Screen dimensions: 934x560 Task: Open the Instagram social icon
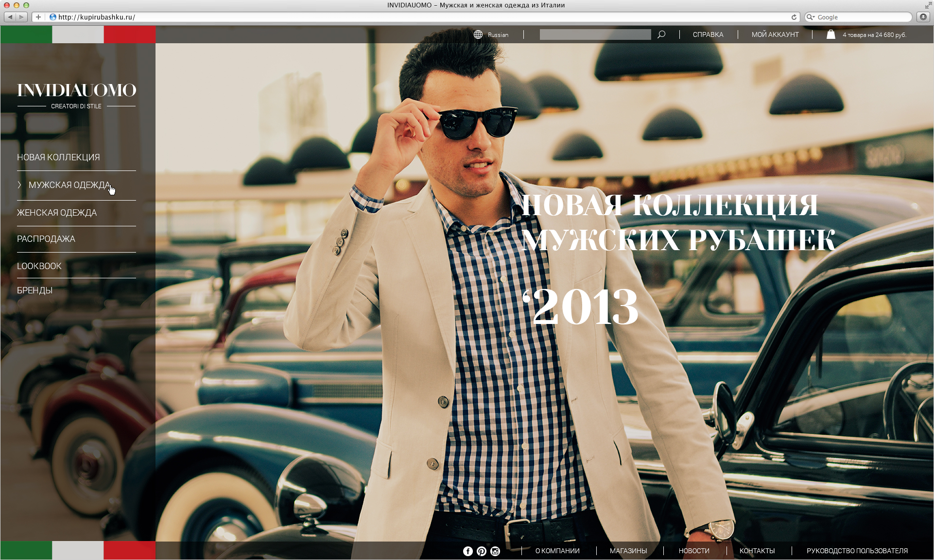coord(495,551)
